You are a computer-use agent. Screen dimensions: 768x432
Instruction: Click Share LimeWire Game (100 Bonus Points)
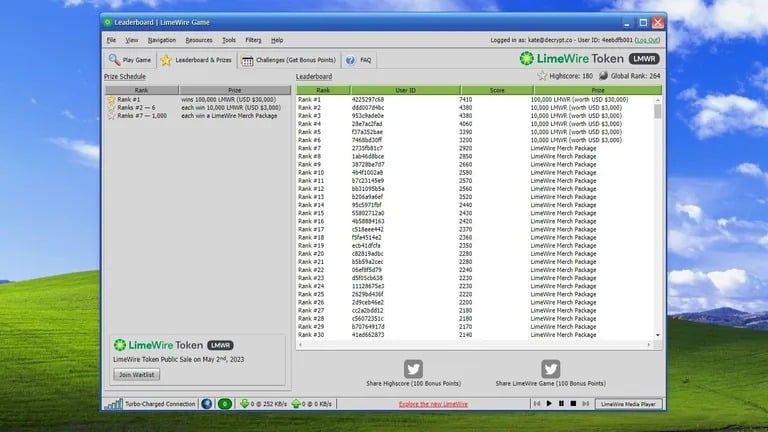pyautogui.click(x=551, y=384)
